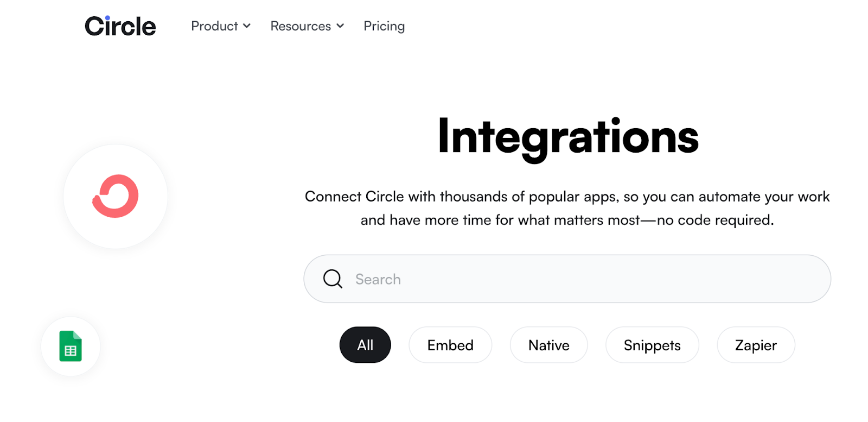This screenshot has height=422, width=868.
Task: Click the Resources dropdown chevron arrow
Action: [x=340, y=26]
